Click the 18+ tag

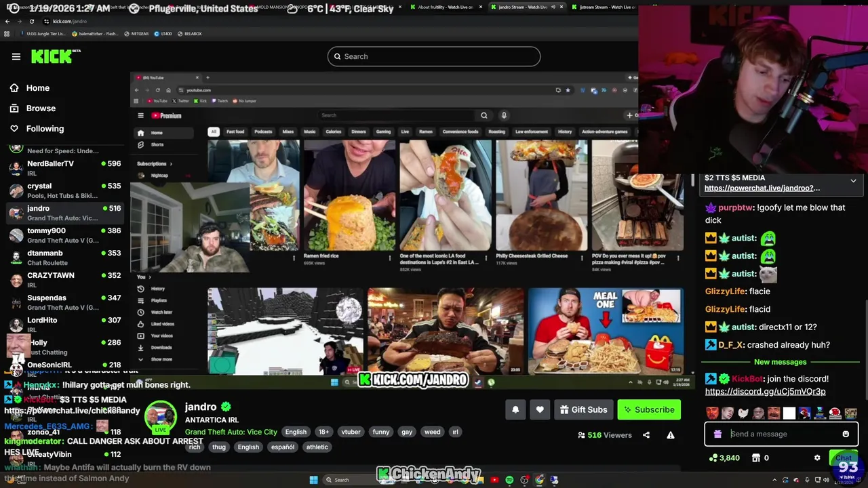tap(323, 432)
